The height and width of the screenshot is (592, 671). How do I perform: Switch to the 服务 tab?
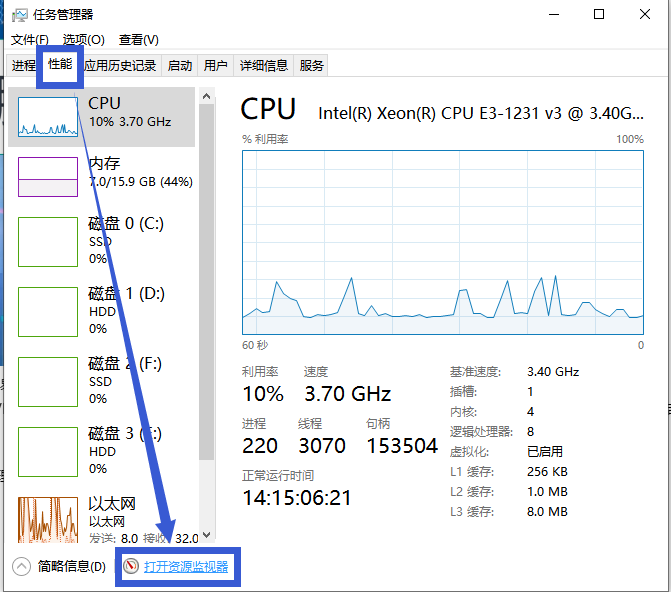tap(311, 66)
